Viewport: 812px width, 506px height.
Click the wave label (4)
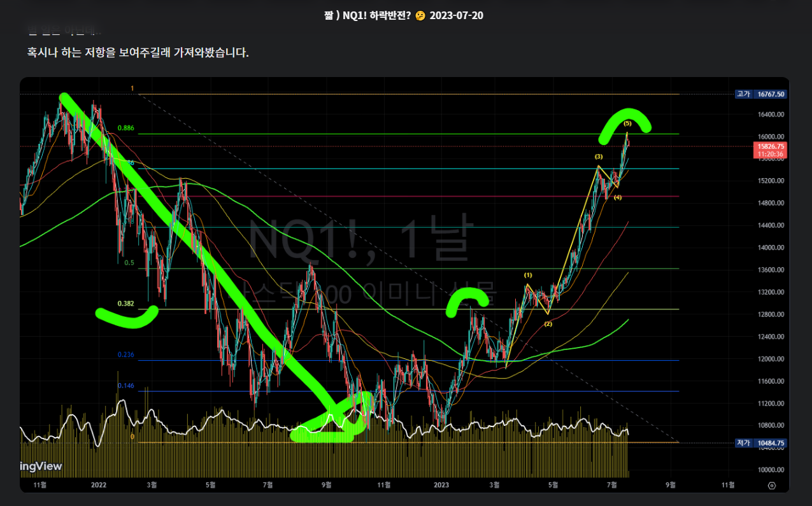pyautogui.click(x=618, y=197)
